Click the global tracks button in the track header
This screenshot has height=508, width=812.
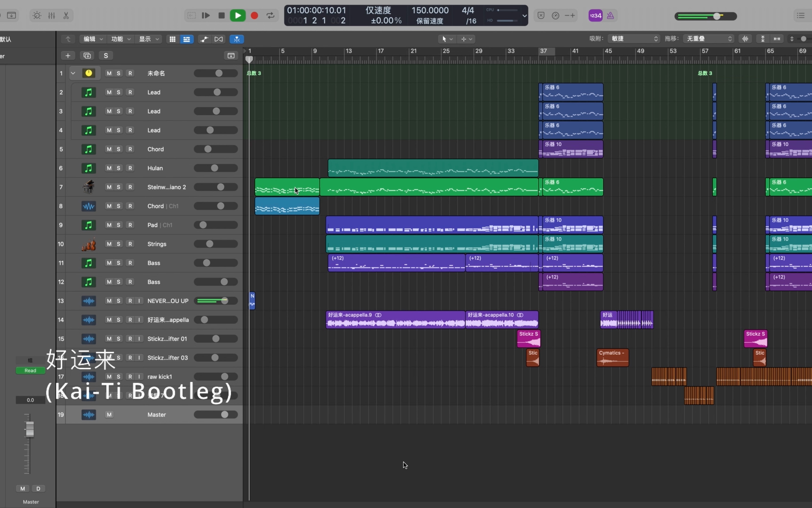pyautogui.click(x=231, y=55)
